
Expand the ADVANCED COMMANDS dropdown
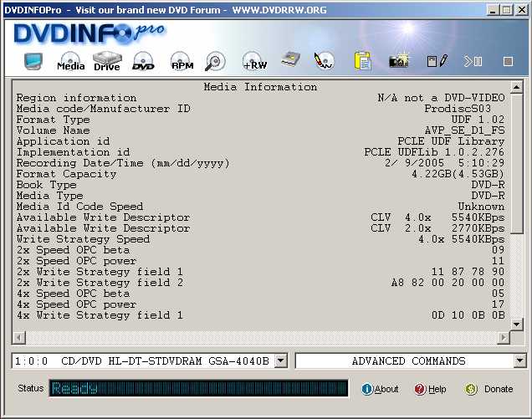point(520,361)
